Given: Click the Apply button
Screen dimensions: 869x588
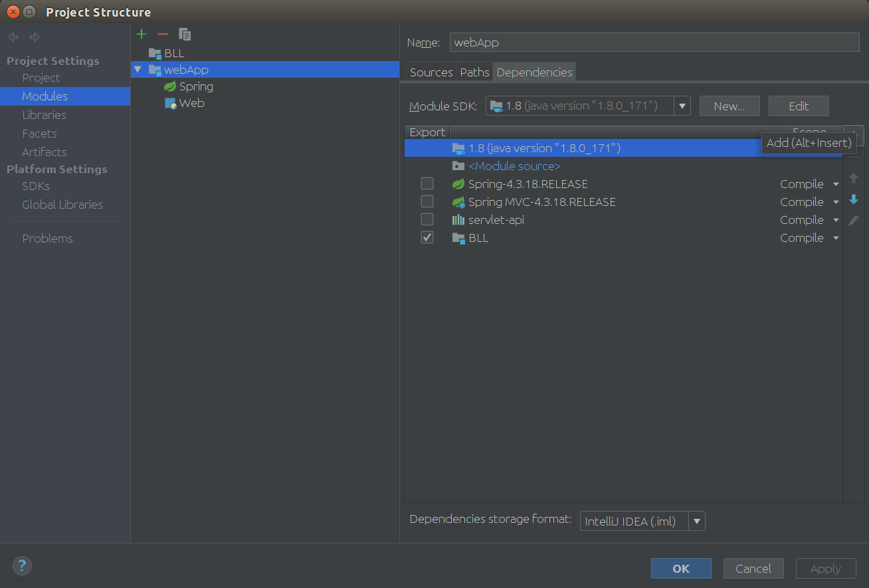Looking at the screenshot, I should [826, 569].
